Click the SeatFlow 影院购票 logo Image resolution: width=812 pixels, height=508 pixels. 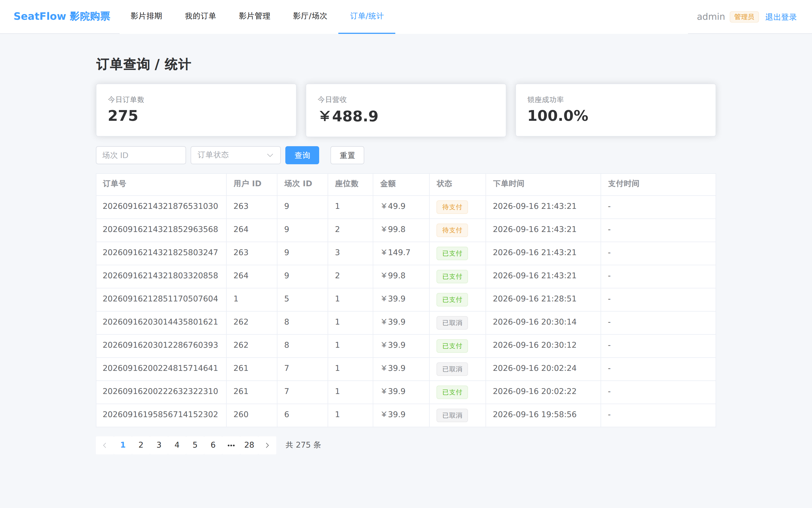tap(62, 16)
